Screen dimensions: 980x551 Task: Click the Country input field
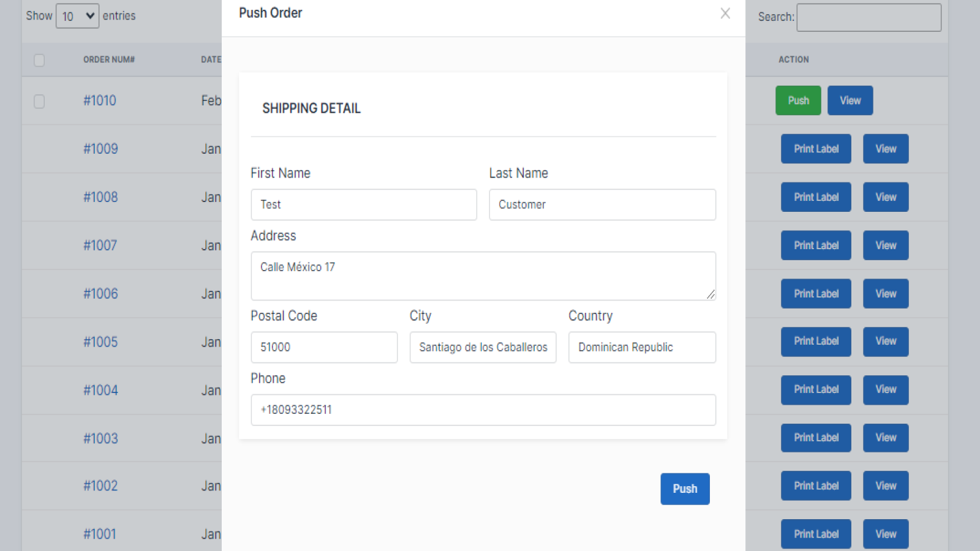coord(642,347)
